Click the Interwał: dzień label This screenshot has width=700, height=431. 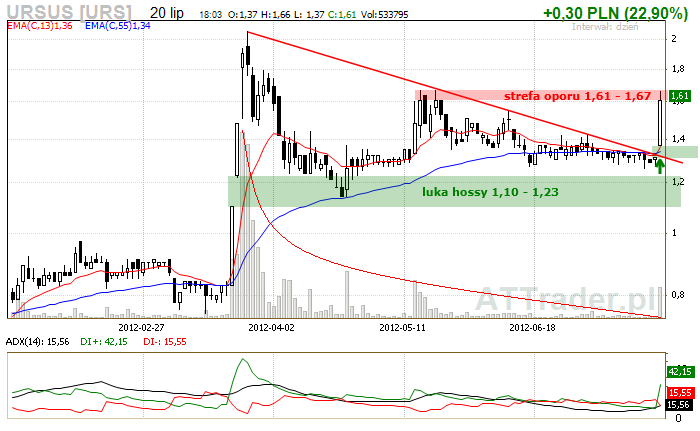pos(605,27)
